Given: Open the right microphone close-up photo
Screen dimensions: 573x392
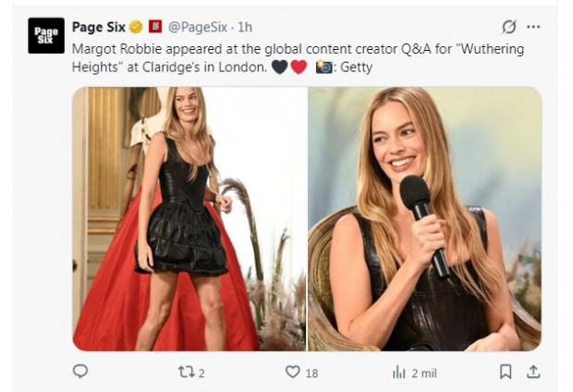Looking at the screenshot, I should [x=424, y=219].
